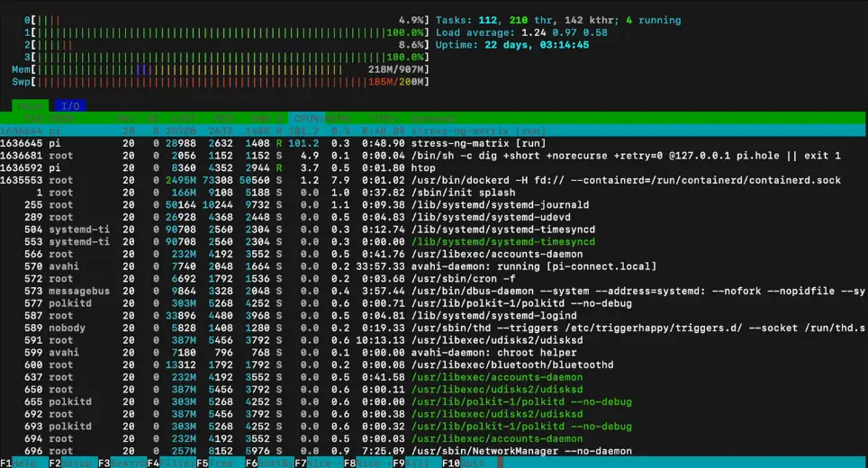
Task: Click the Tasks count text
Action: [558, 20]
